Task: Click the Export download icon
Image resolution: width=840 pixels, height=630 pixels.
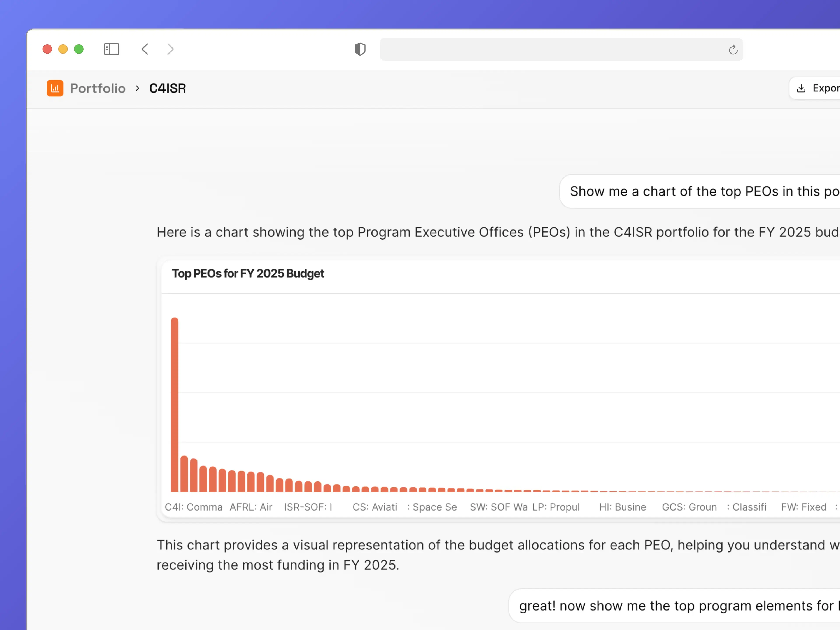Action: (x=801, y=88)
